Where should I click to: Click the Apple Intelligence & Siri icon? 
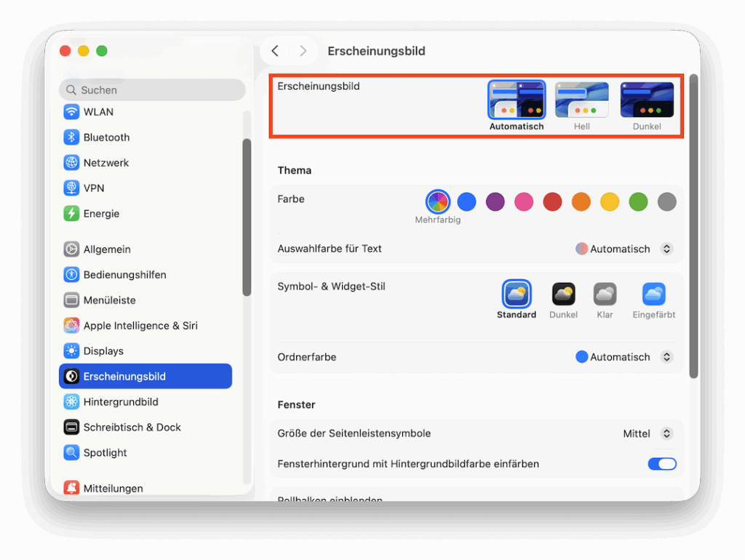[x=71, y=326]
